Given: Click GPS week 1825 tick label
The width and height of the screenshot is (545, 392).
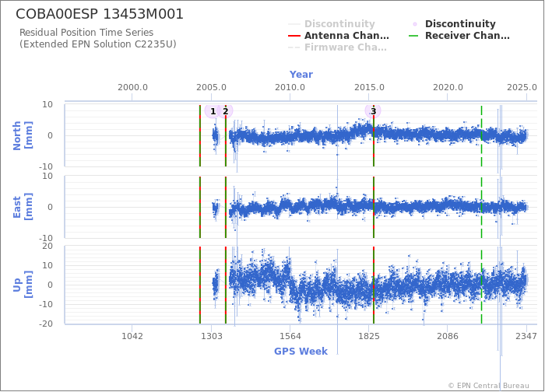Looking at the screenshot, I should 369,336.
